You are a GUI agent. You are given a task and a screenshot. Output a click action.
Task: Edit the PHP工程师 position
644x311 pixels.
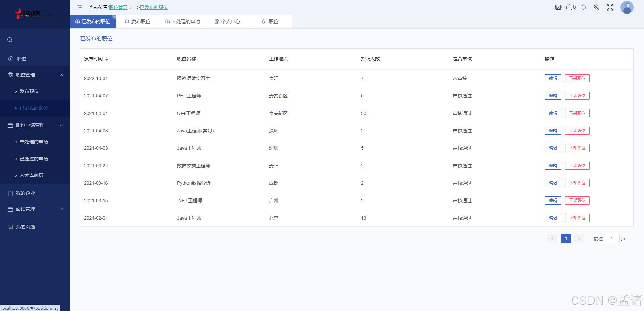(553, 96)
